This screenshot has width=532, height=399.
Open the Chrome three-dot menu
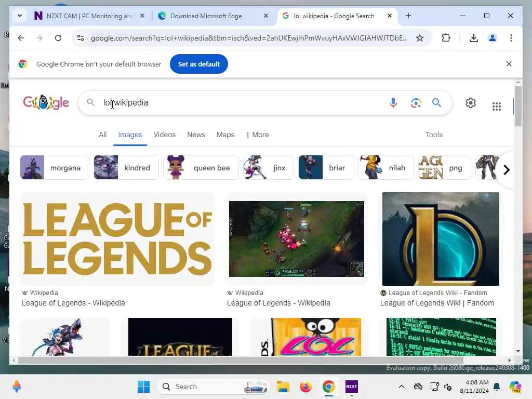click(x=511, y=38)
